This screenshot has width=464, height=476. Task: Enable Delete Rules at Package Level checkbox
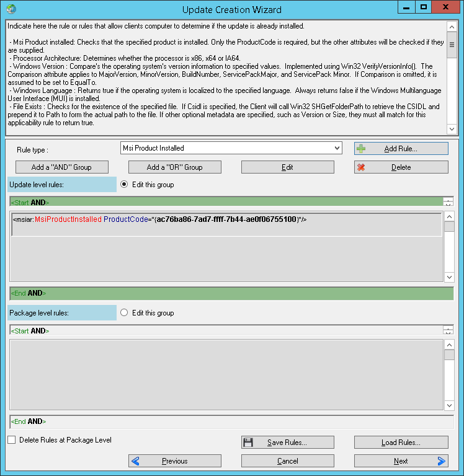pos(12,440)
